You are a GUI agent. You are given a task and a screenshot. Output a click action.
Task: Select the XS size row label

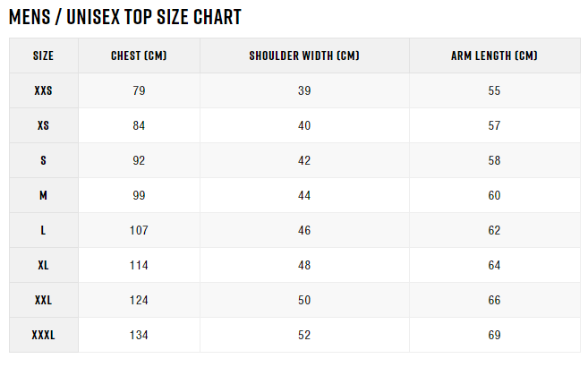[x=43, y=125]
